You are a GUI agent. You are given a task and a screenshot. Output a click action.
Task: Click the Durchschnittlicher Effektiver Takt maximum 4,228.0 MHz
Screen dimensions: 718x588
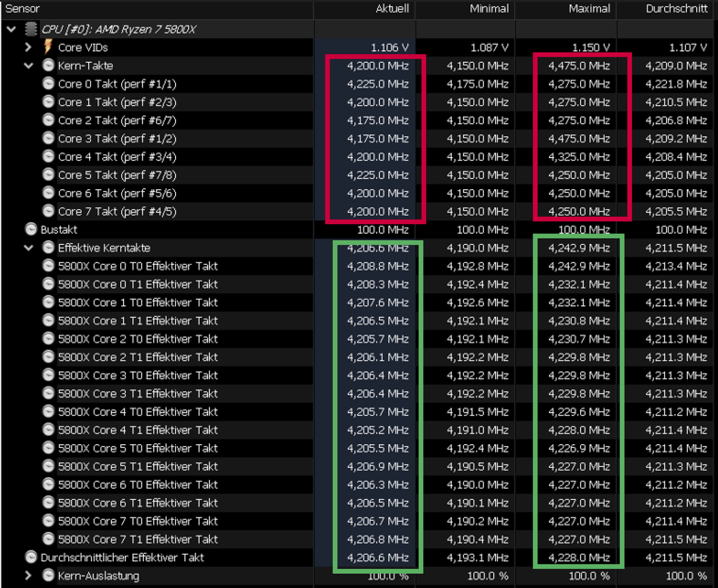[579, 557]
